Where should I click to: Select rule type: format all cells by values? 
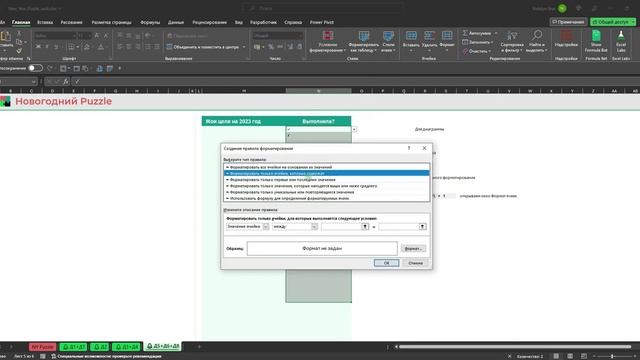point(327,167)
